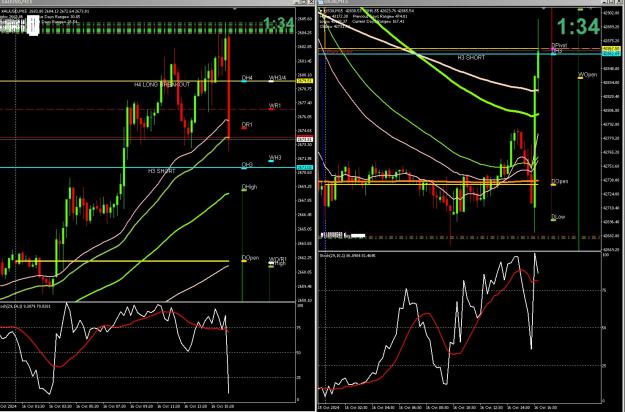The image size is (625, 412).
Task: Select the DOpen label on XAUUSD chart
Action: pos(250,258)
